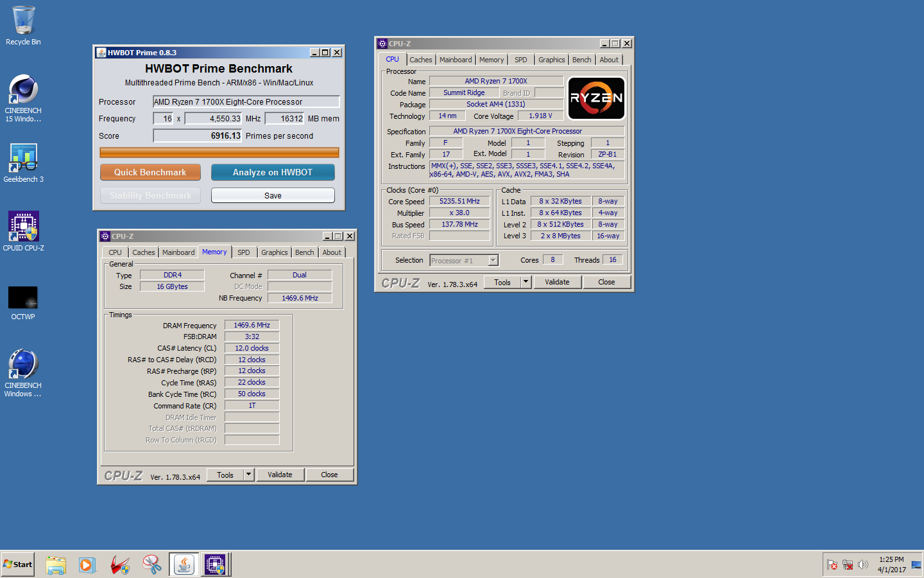Open Caches tab in Memory CPU-Z window

144,252
